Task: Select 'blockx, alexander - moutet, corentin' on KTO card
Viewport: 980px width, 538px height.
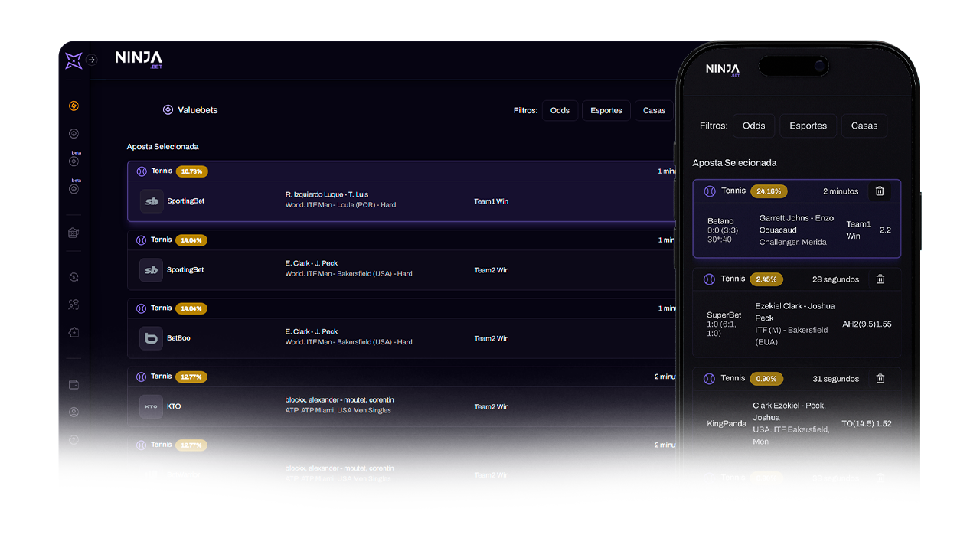Action: (x=340, y=400)
